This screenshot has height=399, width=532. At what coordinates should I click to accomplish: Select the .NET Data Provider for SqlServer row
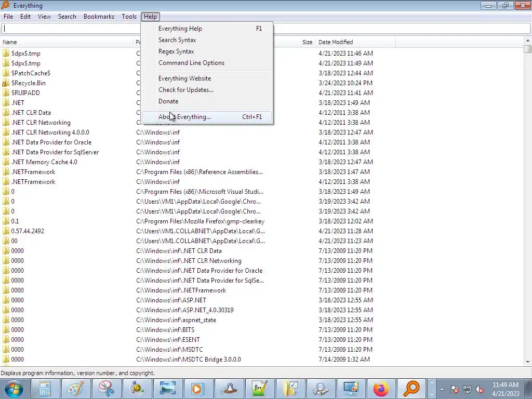(55, 152)
